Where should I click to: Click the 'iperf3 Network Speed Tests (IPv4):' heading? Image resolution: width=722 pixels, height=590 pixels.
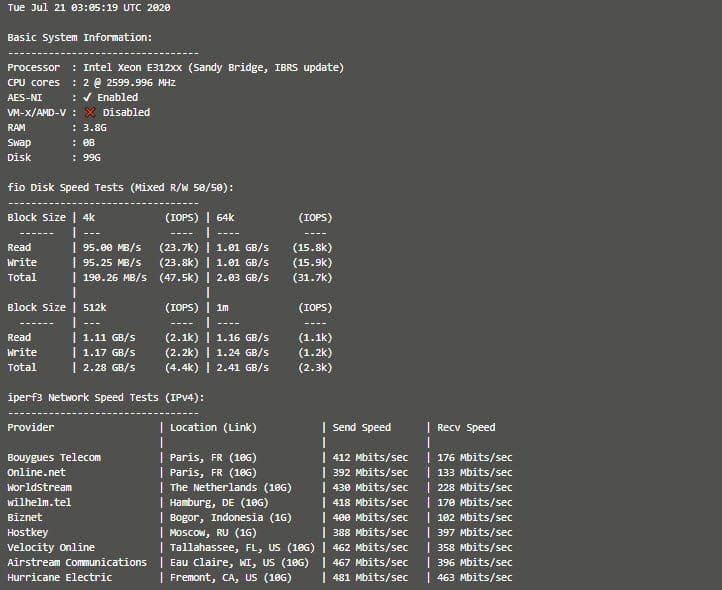106,397
